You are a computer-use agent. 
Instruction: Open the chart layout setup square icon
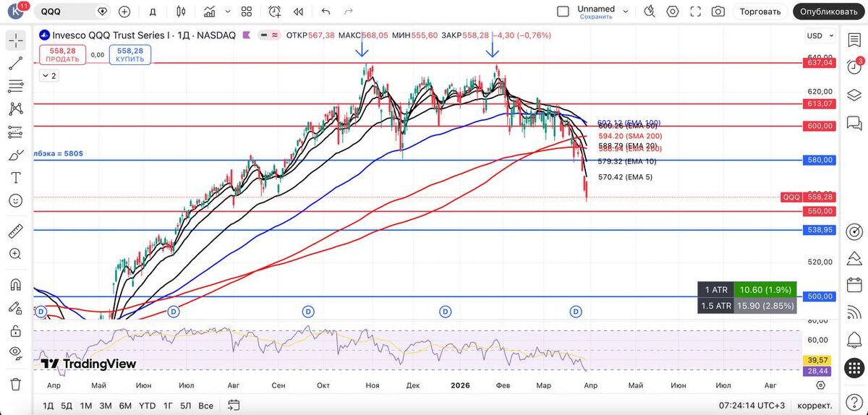[563, 12]
